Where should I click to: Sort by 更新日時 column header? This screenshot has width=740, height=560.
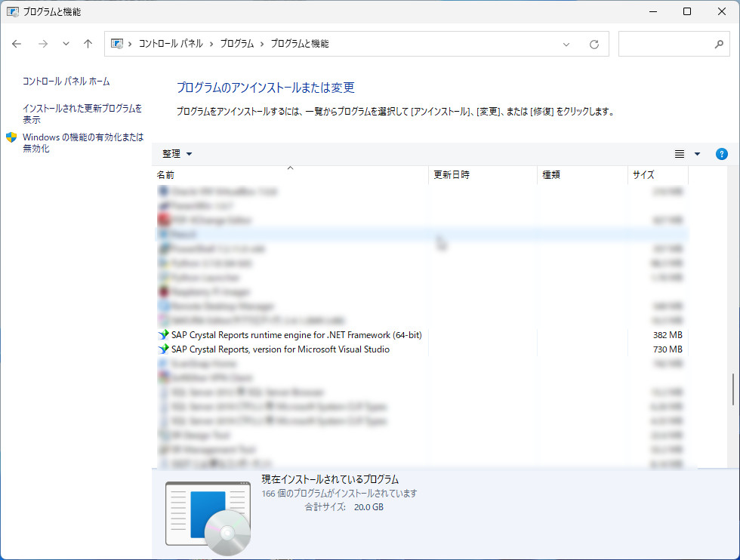(452, 175)
